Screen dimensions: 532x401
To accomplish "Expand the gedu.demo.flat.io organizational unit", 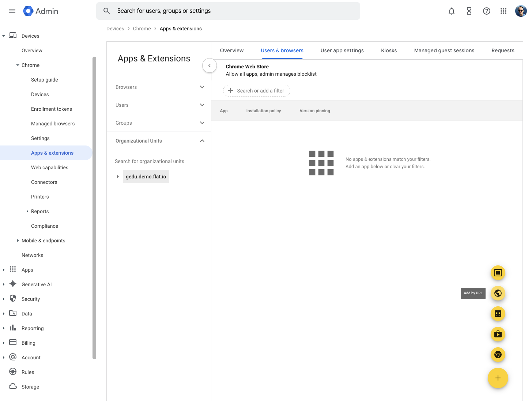I will [118, 176].
